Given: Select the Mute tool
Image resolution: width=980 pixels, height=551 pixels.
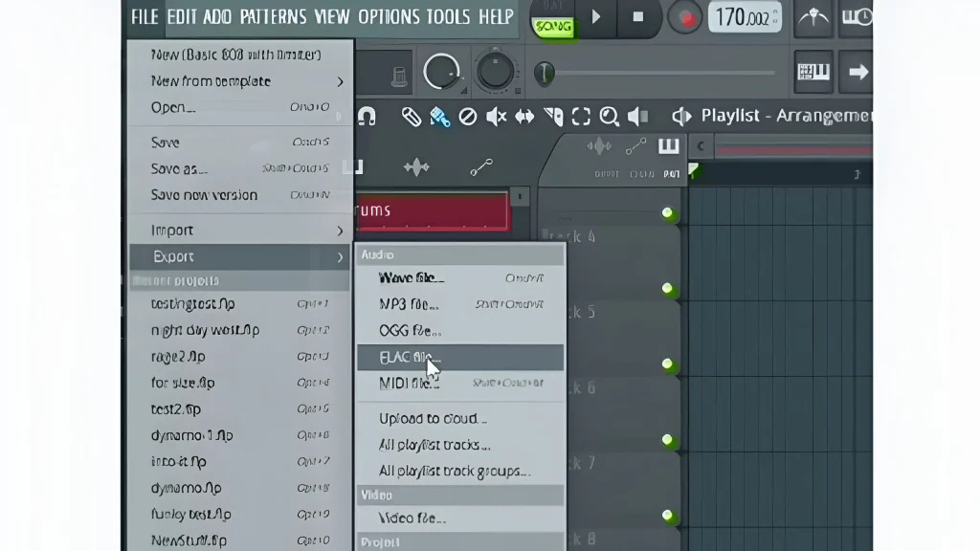Looking at the screenshot, I should tap(498, 116).
